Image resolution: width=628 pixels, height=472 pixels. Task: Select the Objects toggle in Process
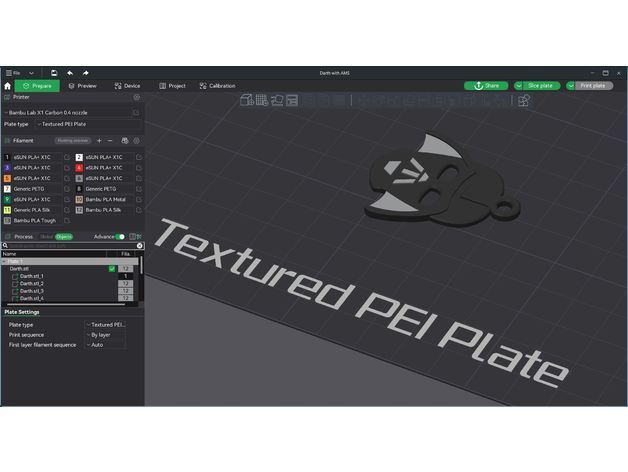point(64,237)
